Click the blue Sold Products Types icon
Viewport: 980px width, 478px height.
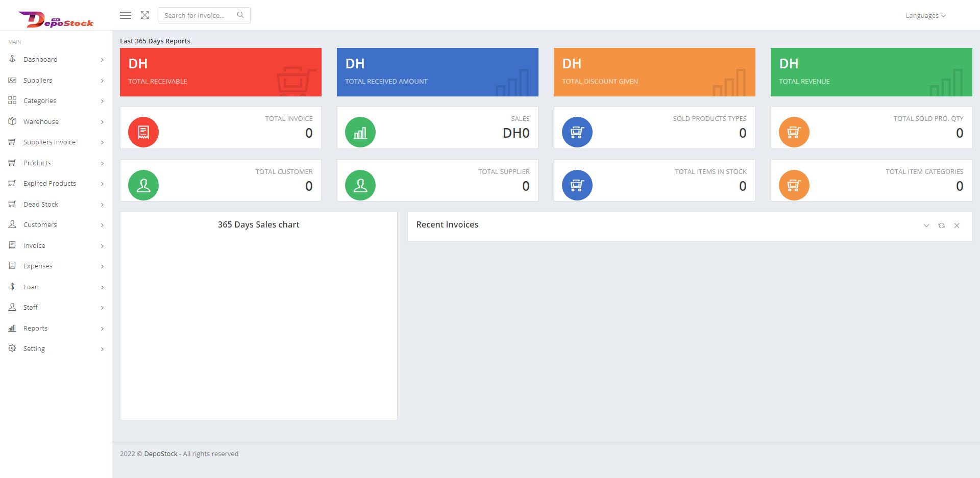point(577,132)
